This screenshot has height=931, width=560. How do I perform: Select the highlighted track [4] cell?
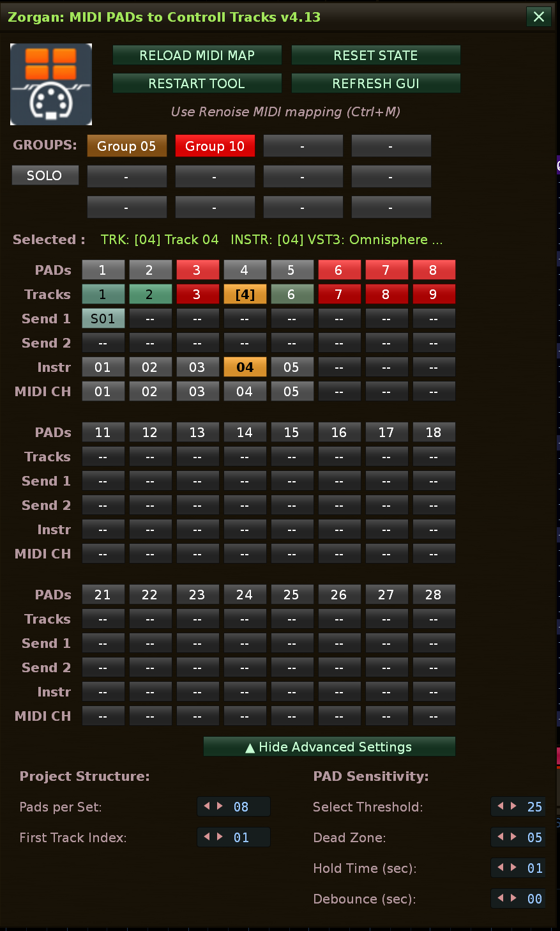click(245, 295)
